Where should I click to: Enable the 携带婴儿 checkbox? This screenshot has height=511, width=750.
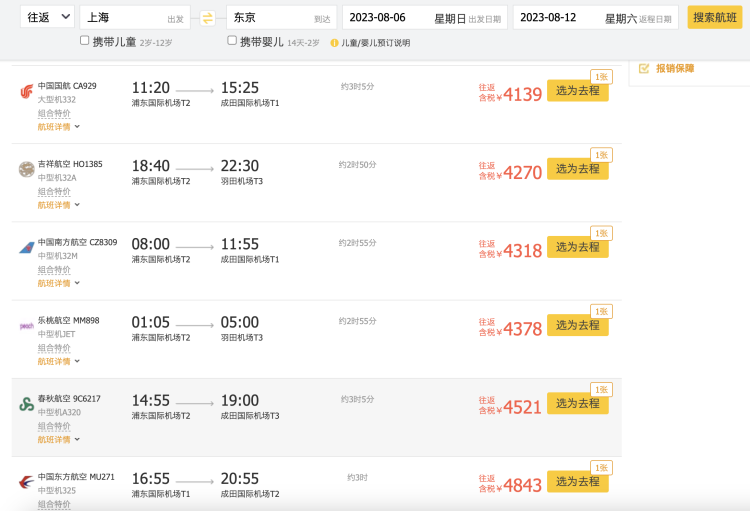pos(232,41)
